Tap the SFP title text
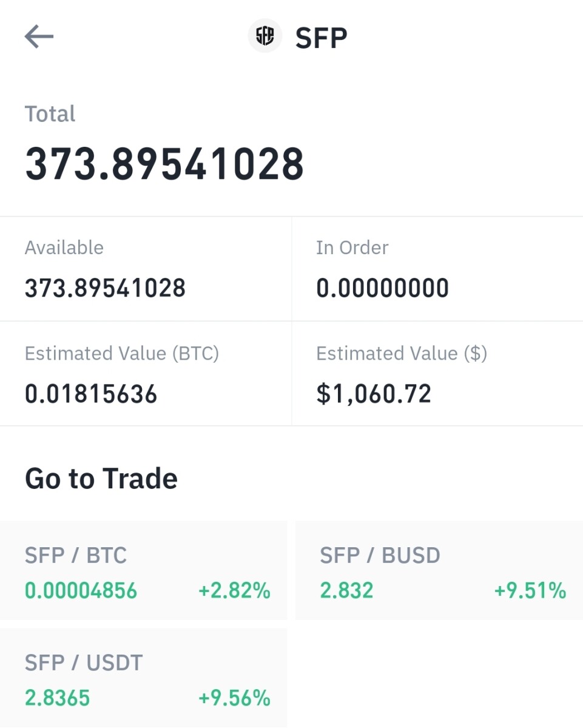 point(321,38)
